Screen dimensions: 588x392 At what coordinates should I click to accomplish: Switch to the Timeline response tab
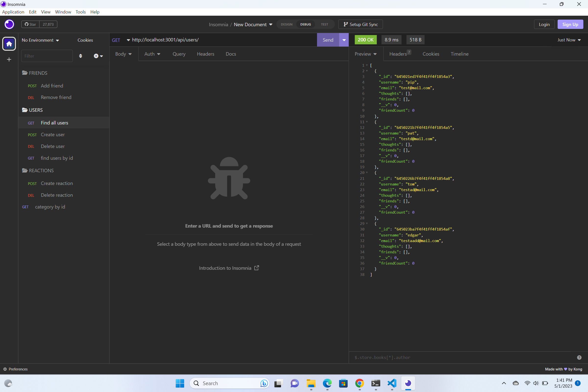click(x=460, y=54)
